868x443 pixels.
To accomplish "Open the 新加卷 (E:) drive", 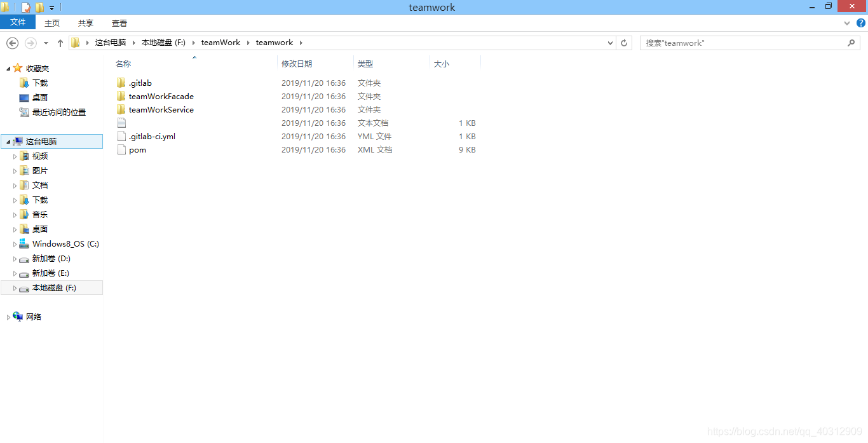I will [x=51, y=273].
